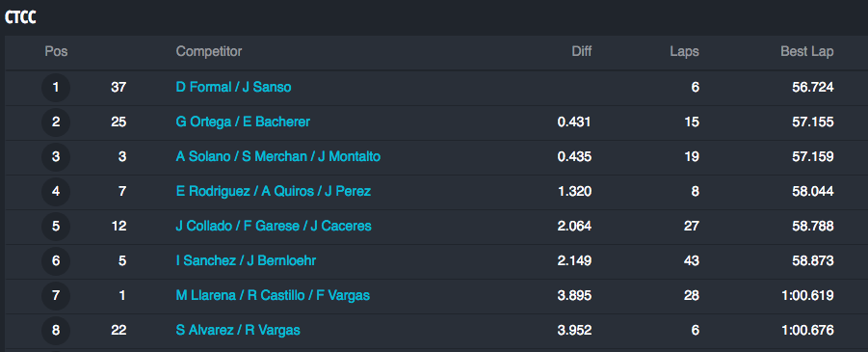Click position 7 circle badge

coord(56,295)
